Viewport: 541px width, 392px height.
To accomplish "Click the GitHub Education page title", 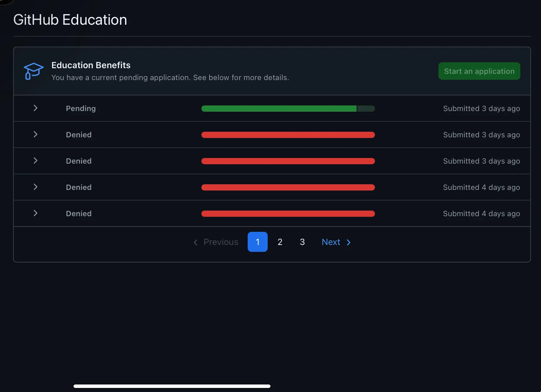I will coord(70,20).
